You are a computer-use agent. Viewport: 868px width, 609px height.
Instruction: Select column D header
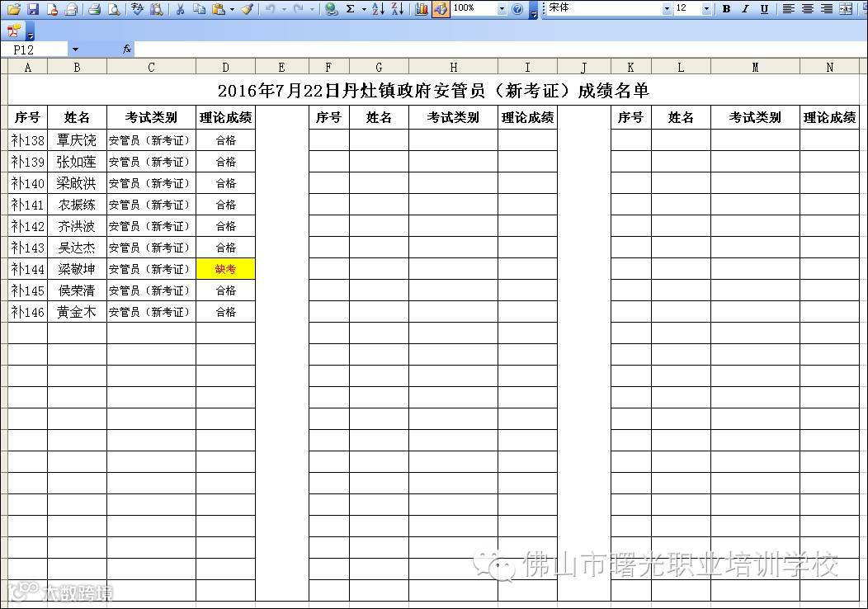(225, 68)
